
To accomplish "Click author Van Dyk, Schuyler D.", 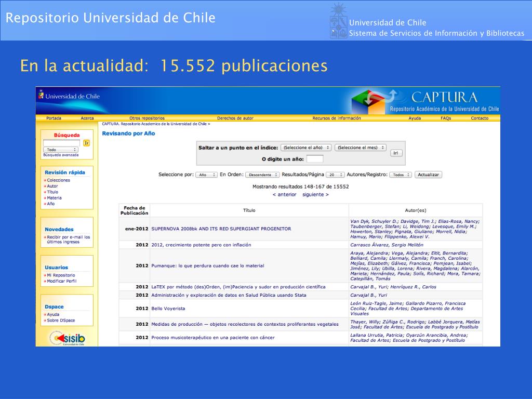I will (374, 221).
